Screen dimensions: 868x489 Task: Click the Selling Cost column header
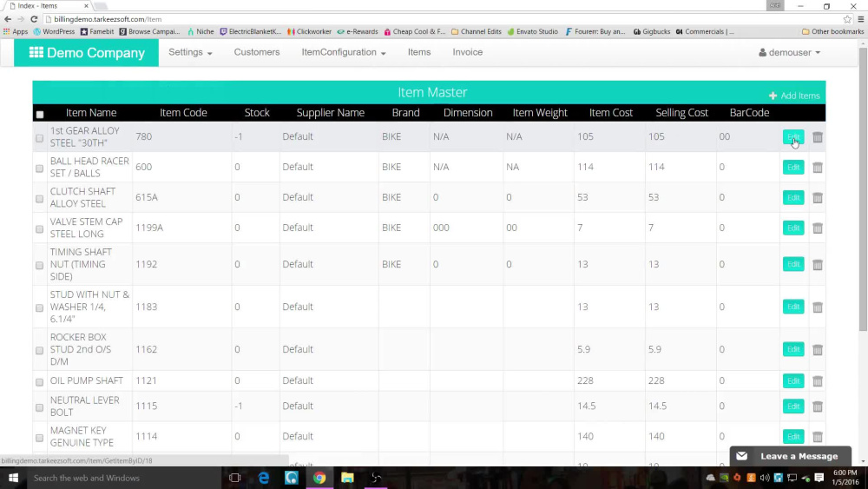681,112
